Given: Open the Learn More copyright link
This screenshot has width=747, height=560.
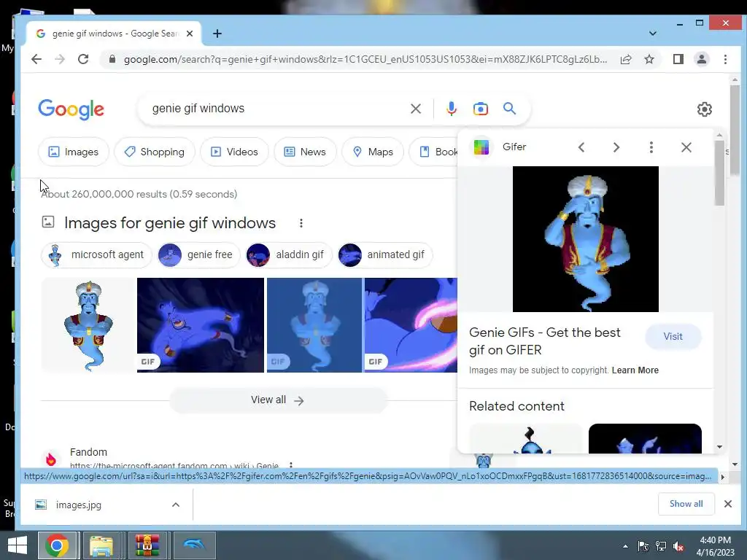Looking at the screenshot, I should coord(635,370).
